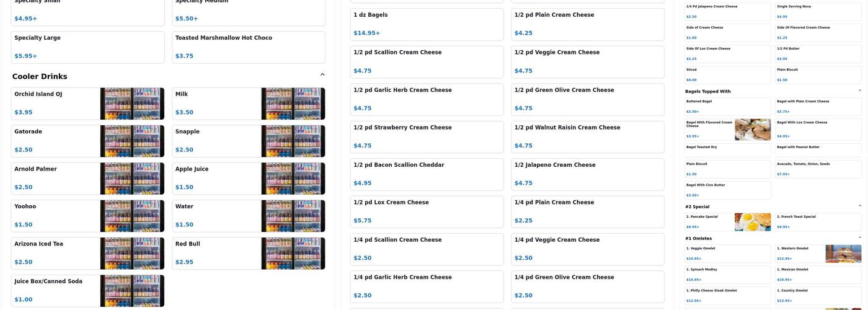Click the Western Omelet item photo

coord(843,254)
